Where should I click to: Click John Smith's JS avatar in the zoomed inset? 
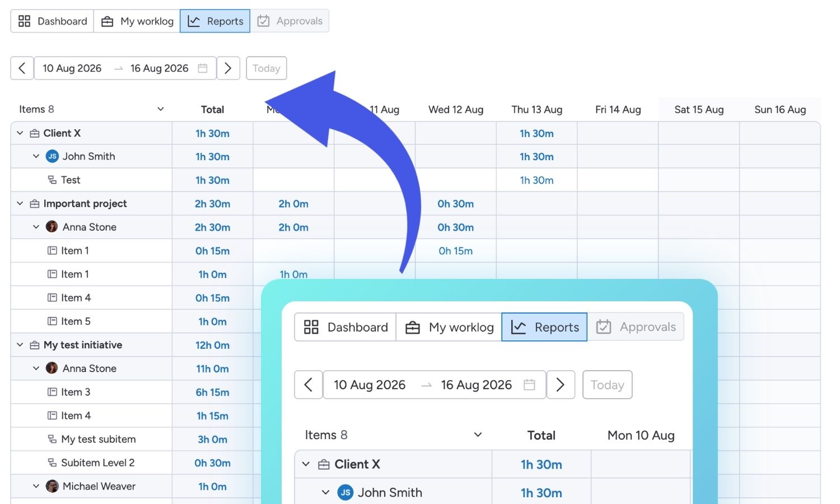click(x=346, y=493)
